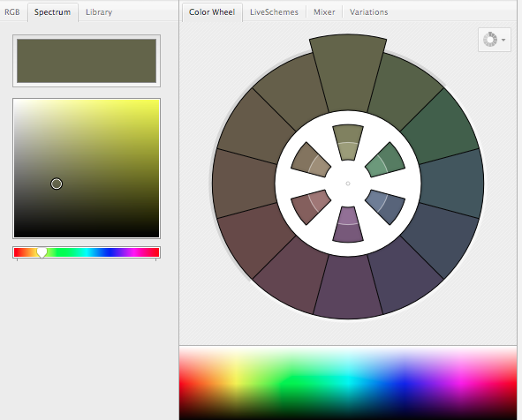Switch to the RGB tab
522x420 pixels.
[x=12, y=12]
